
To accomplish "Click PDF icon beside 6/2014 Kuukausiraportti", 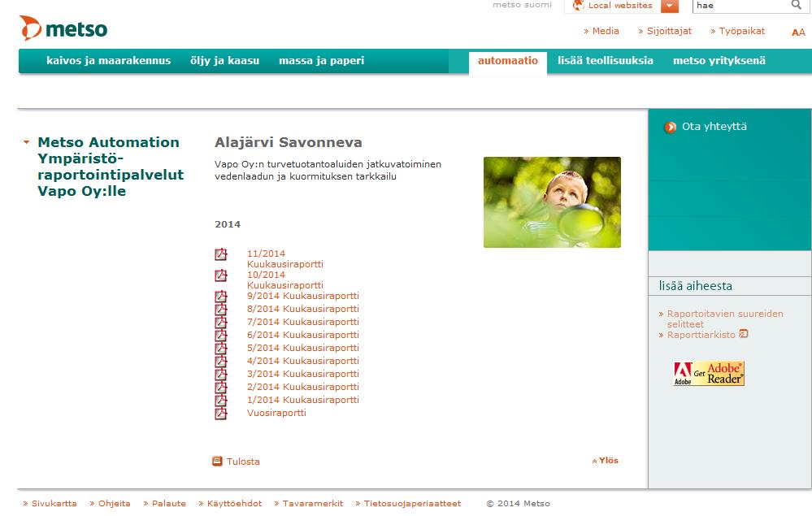I will (x=221, y=336).
